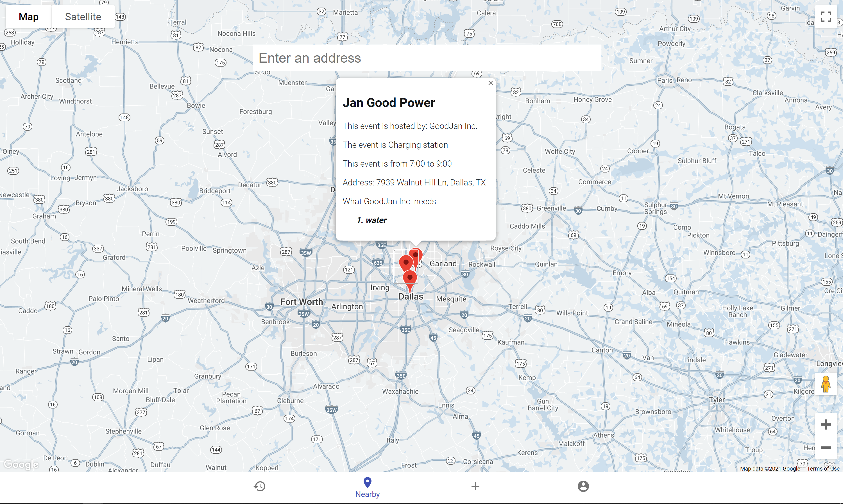Click the Street View pegman icon

pyautogui.click(x=826, y=384)
